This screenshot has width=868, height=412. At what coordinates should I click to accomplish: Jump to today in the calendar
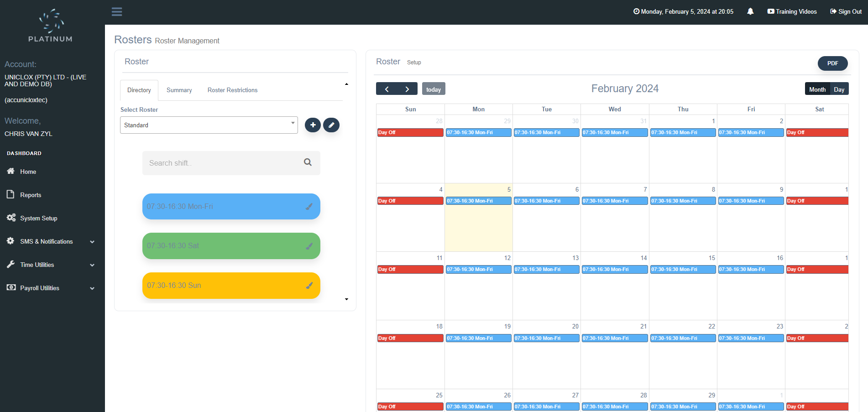pyautogui.click(x=433, y=89)
